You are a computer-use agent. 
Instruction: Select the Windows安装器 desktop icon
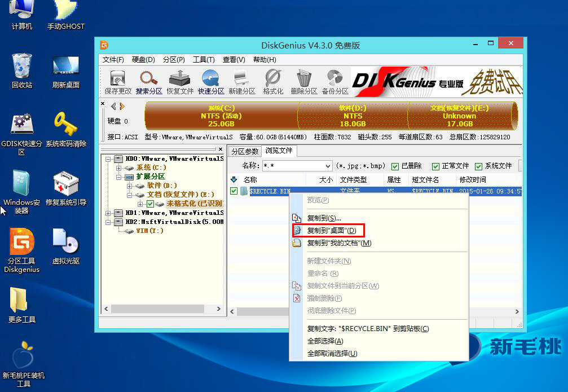22,192
